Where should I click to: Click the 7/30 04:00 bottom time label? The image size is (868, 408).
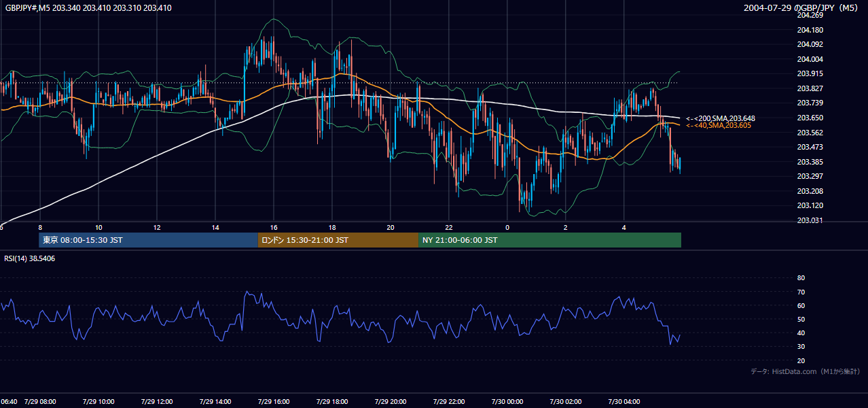pos(624,401)
